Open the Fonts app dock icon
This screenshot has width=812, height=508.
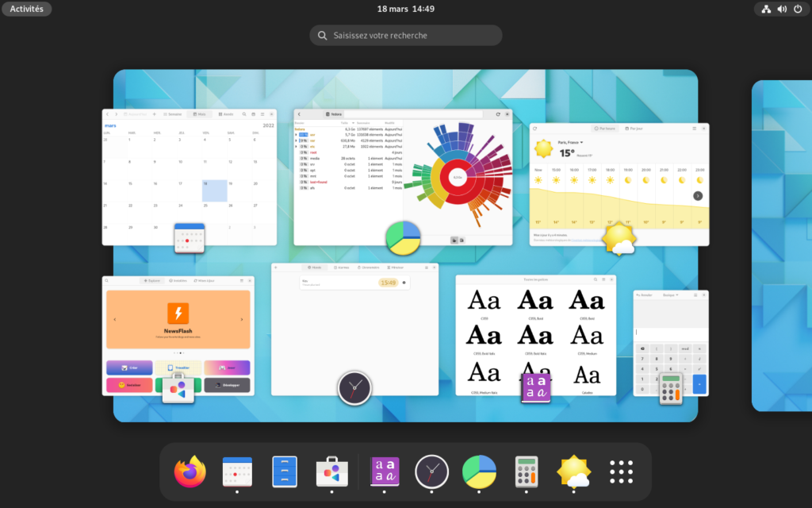click(x=385, y=471)
